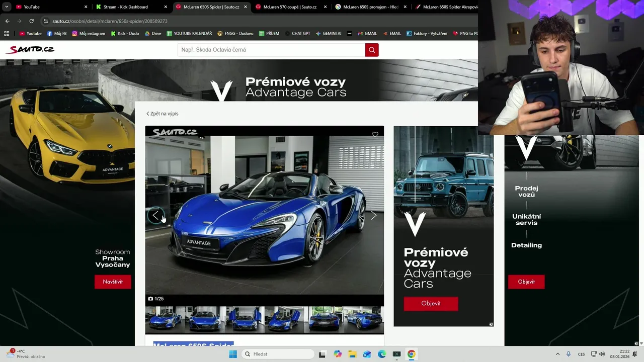Go back with browser back arrow
The image size is (644, 362).
[x=7, y=21]
